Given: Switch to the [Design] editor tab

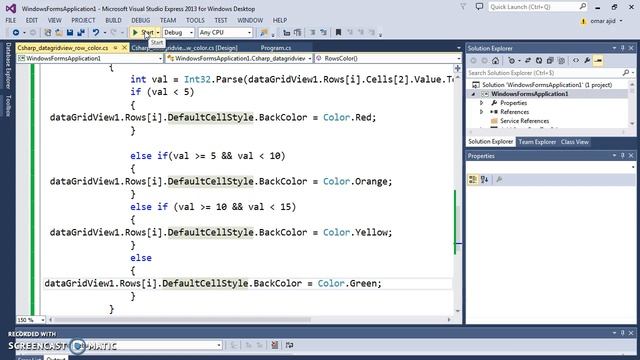Looking at the screenshot, I should click(x=185, y=48).
